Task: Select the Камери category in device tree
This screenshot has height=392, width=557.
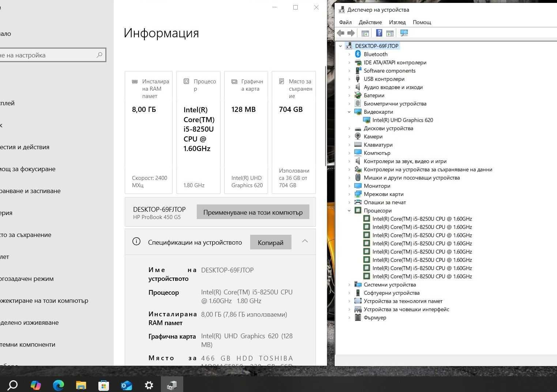Action: pyautogui.click(x=373, y=136)
